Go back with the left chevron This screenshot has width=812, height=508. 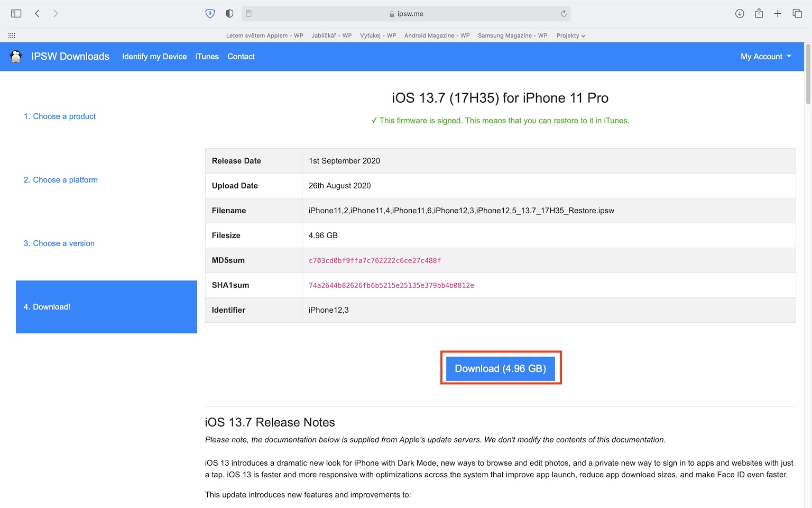[x=37, y=14]
